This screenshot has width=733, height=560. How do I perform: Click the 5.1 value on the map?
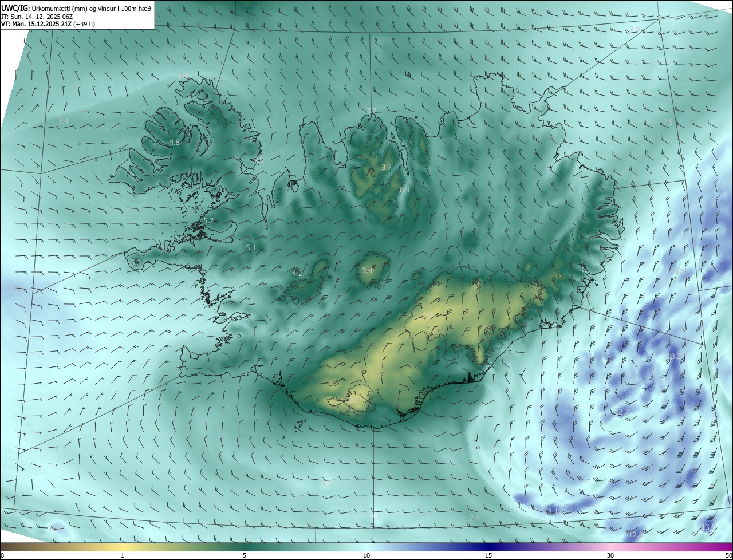[x=251, y=248]
